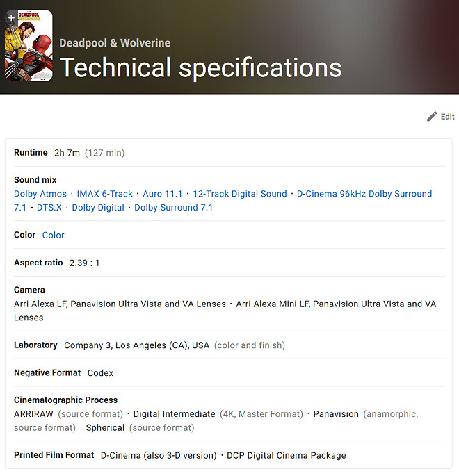459x476 pixels.
Task: Click the Runtime 2h 7m value
Action: 67,153
